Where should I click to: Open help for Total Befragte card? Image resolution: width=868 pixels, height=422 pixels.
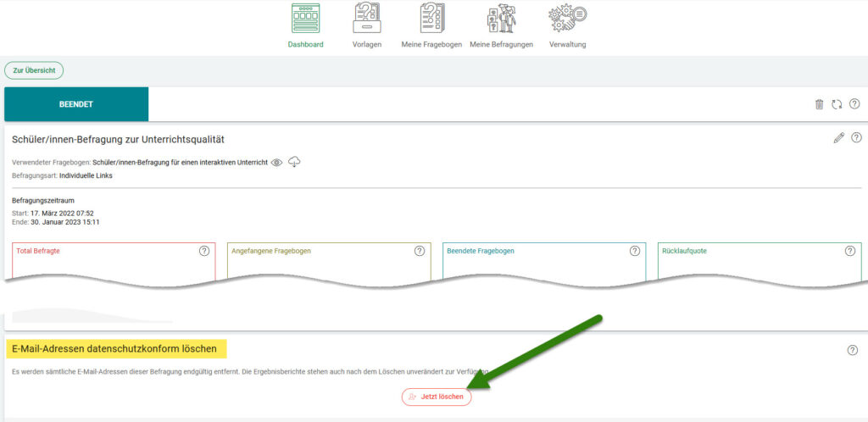tap(204, 251)
